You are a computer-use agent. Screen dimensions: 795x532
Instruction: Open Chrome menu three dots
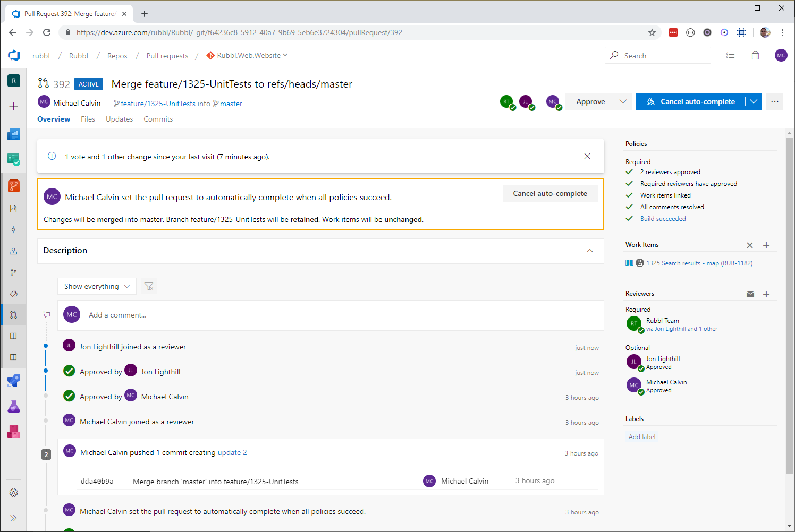[x=782, y=32]
